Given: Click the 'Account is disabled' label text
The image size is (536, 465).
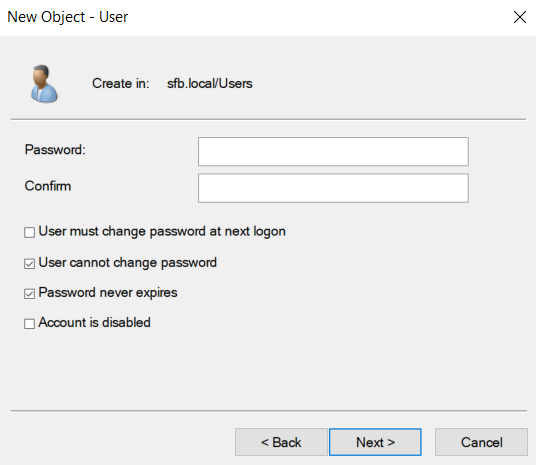Looking at the screenshot, I should pos(94,322).
